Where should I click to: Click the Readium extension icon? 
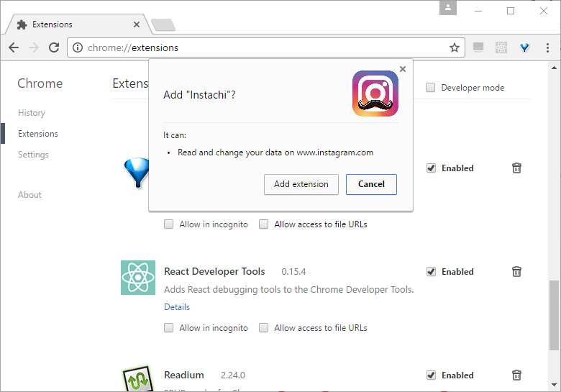click(138, 378)
